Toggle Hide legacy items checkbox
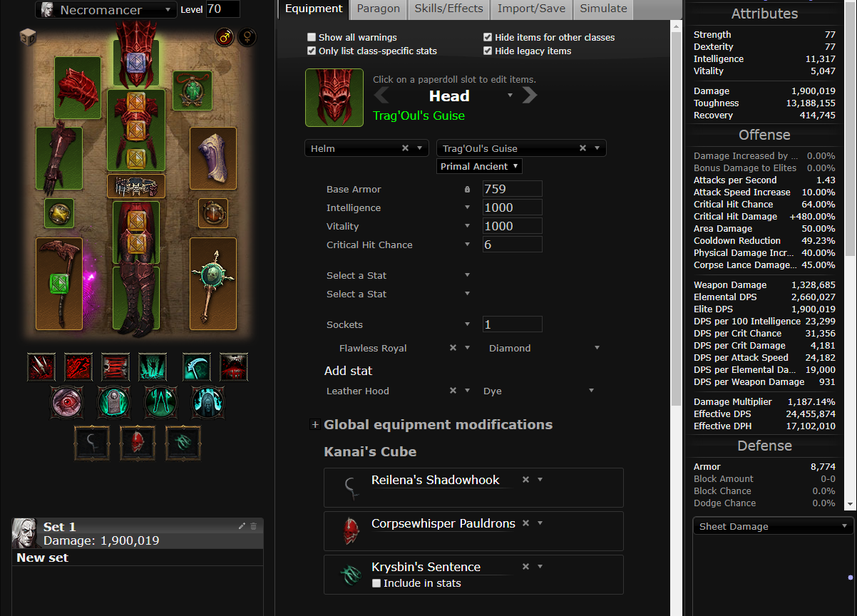The image size is (857, 616). tap(488, 51)
